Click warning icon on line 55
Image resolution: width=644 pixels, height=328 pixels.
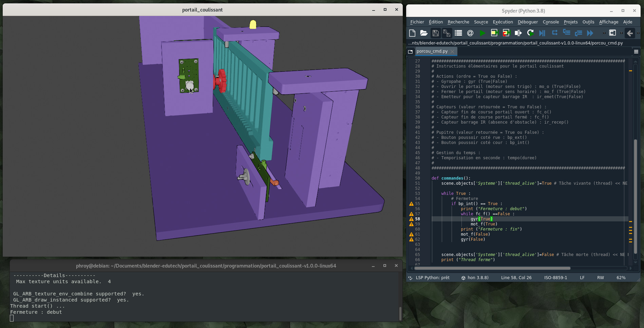coord(411,204)
